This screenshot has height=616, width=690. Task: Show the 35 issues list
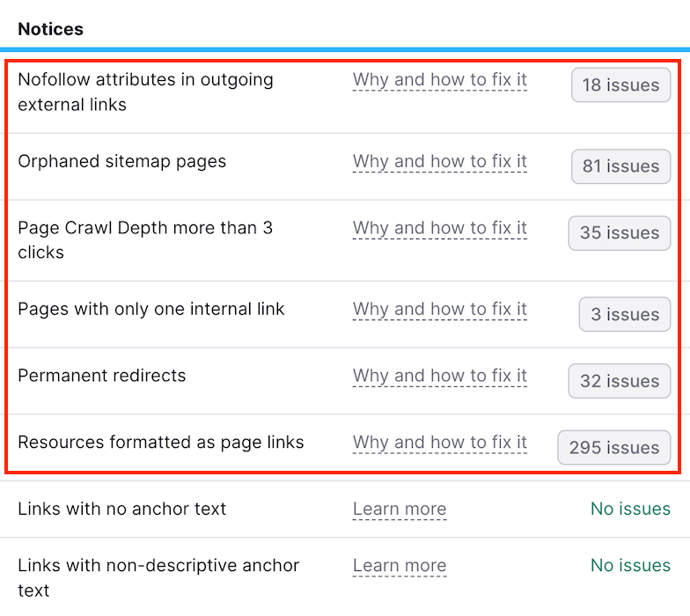click(x=619, y=233)
